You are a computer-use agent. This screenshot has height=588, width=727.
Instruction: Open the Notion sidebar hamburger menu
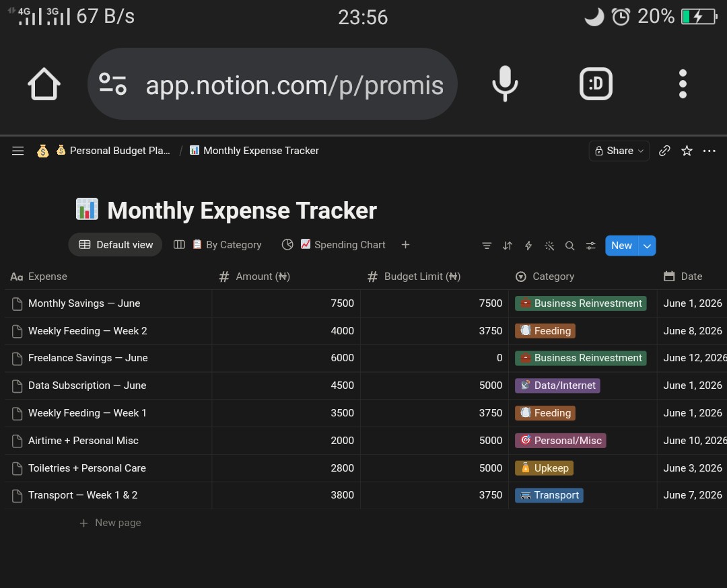pyautogui.click(x=18, y=151)
